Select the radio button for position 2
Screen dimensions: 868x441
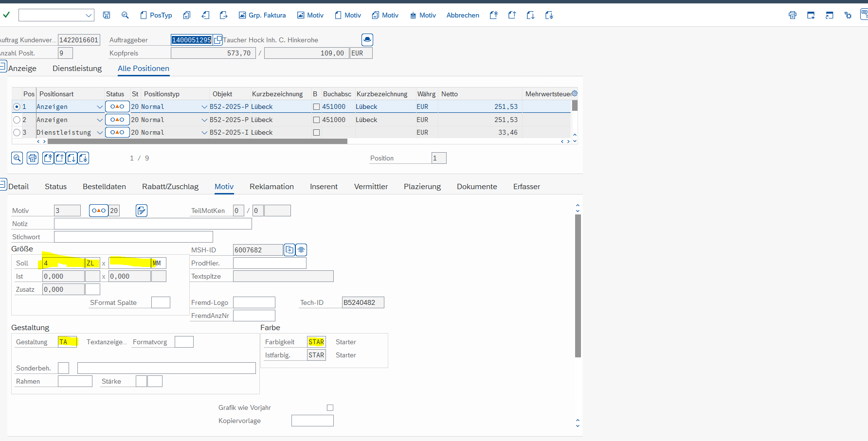coord(17,120)
